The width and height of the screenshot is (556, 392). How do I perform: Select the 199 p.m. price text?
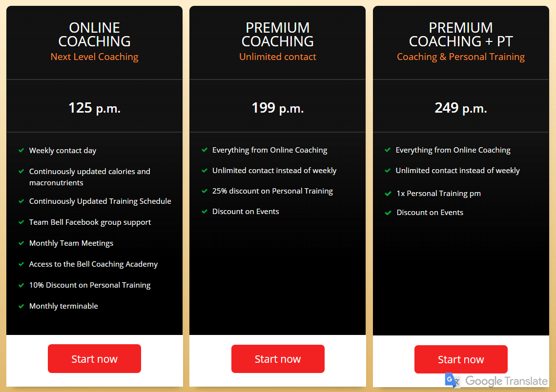(277, 107)
